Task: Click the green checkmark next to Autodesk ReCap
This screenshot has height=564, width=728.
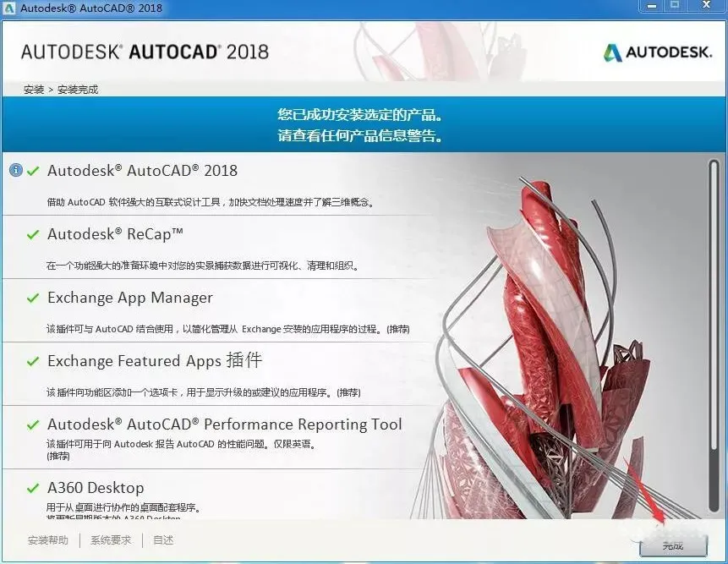Action: pos(32,234)
